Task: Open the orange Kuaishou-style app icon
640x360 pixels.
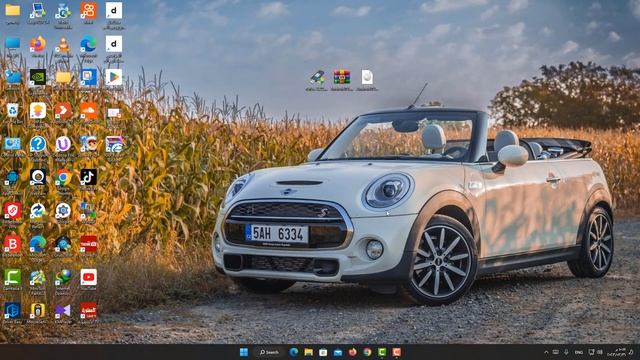Action: (89, 11)
